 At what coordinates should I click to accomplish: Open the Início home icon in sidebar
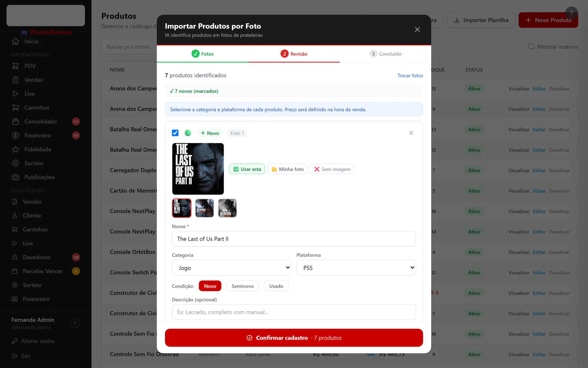16,42
